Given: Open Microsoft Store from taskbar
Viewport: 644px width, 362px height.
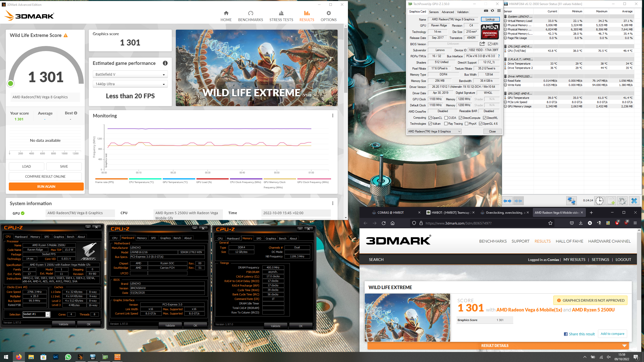Looking at the screenshot, I should (43, 357).
